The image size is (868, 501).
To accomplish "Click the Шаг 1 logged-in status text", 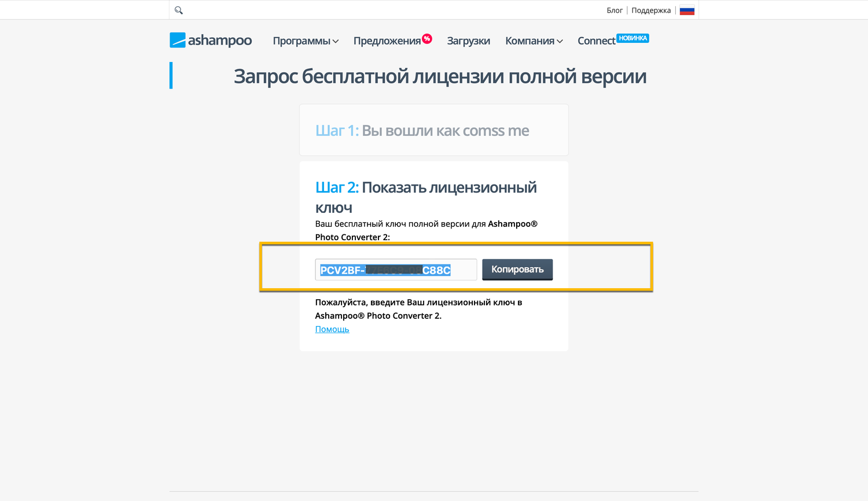I will click(422, 131).
